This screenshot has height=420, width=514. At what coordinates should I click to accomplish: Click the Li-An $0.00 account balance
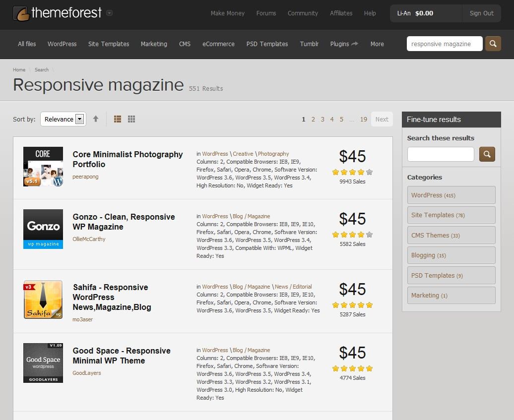[426, 13]
